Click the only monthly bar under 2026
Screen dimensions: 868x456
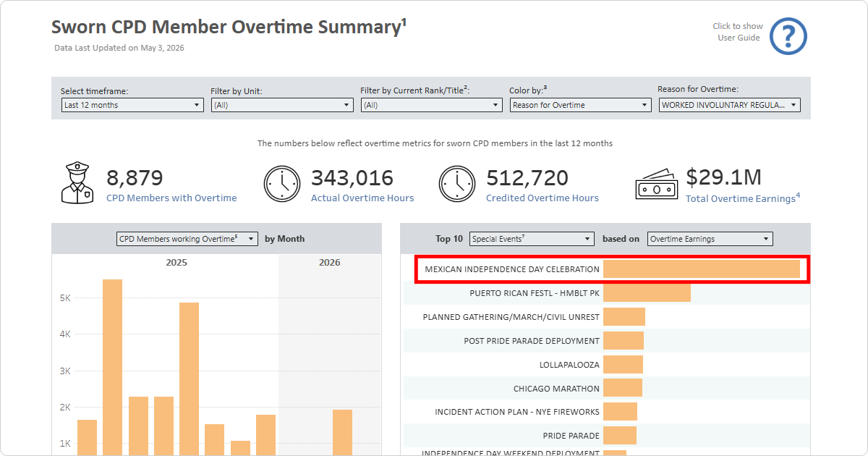pos(342,433)
